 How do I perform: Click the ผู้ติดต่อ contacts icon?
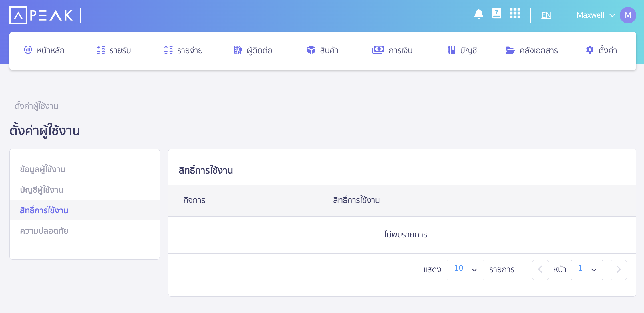[x=238, y=50]
